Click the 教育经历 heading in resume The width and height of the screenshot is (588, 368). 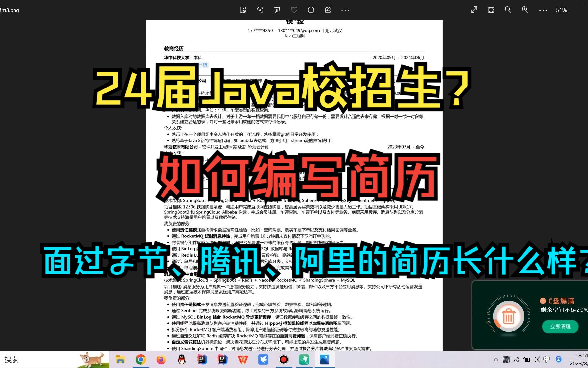(174, 49)
